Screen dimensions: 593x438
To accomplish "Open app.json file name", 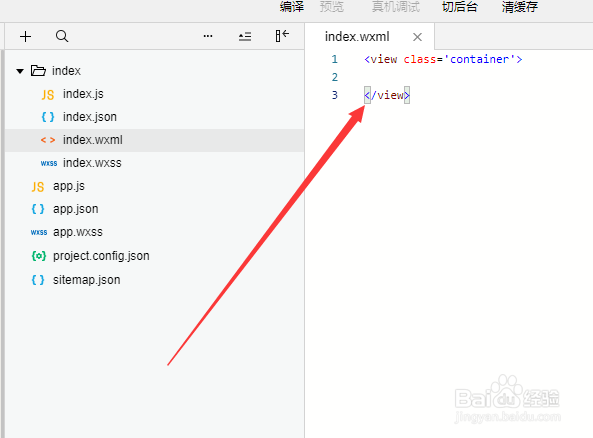I will point(76,209).
